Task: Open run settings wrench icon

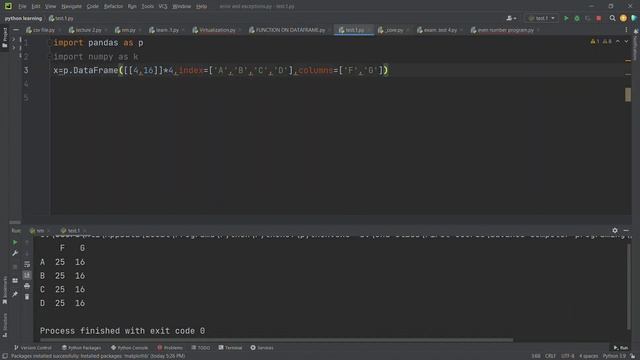Action: coord(15,253)
